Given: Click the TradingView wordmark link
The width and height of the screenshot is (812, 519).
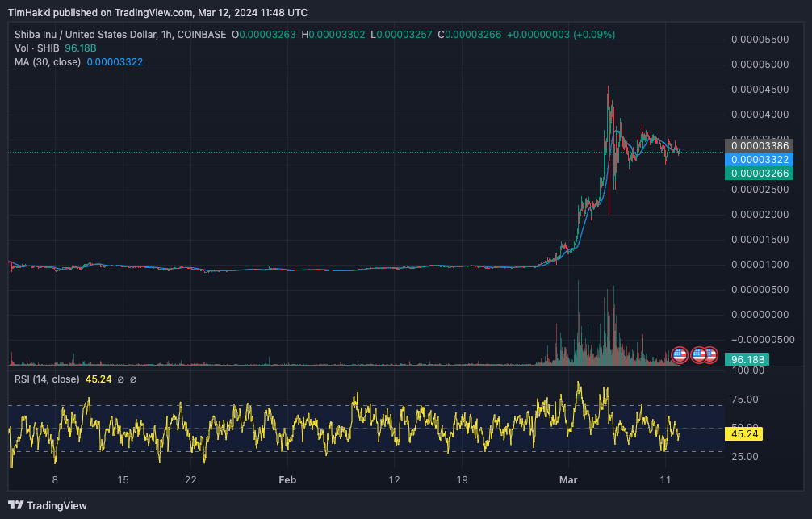Looking at the screenshot, I should 57,505.
